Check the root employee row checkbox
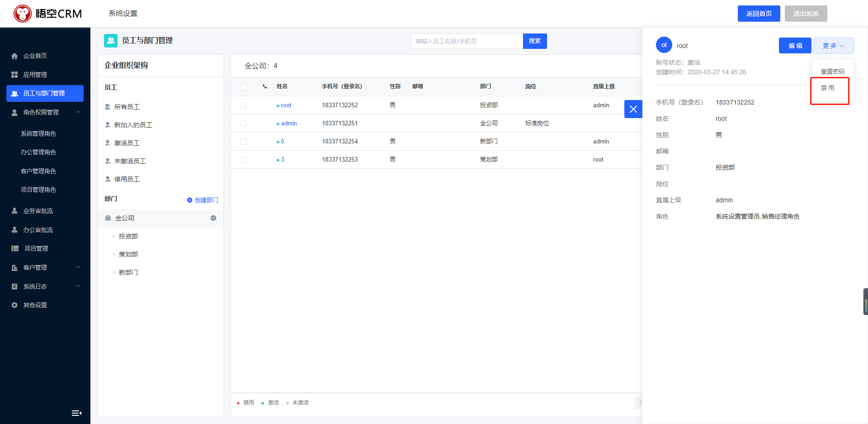The image size is (868, 424). (243, 105)
